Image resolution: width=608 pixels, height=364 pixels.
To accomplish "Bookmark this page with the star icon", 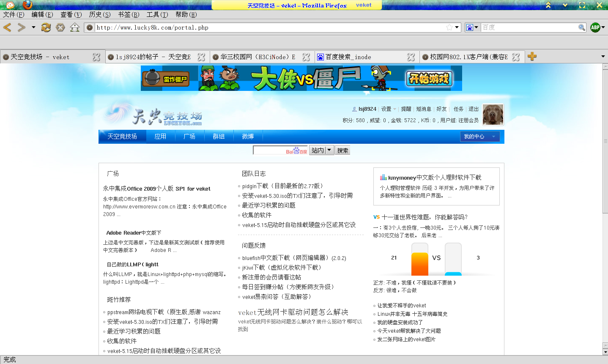I will point(449,27).
